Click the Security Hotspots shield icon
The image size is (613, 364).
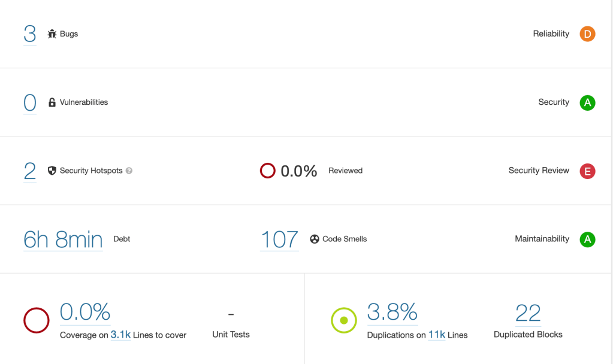(52, 171)
